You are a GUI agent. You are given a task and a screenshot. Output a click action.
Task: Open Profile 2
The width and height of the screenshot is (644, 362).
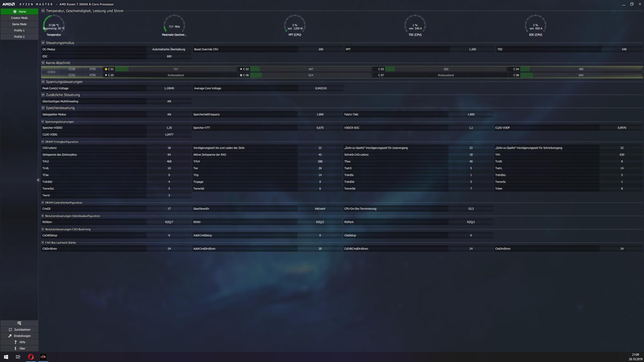coord(19,37)
